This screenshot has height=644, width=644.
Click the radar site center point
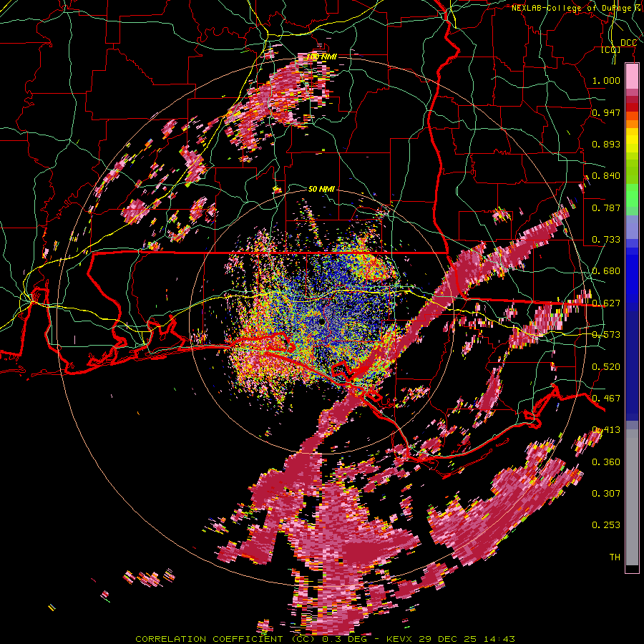pos(321,321)
